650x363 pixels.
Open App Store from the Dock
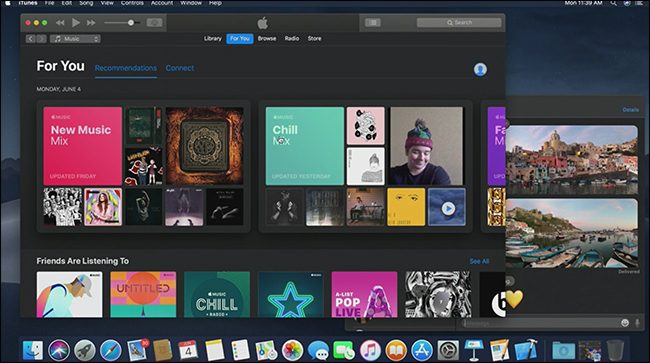(422, 350)
